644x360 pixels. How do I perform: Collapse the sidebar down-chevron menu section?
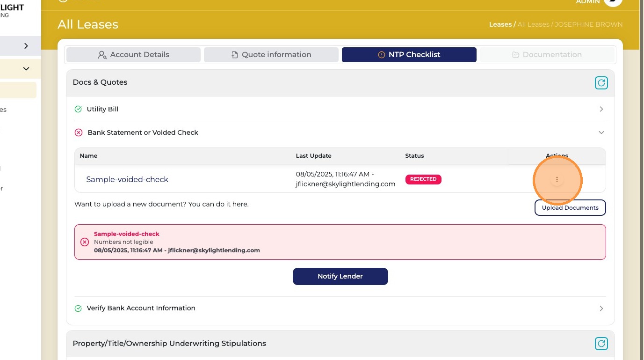click(x=26, y=69)
